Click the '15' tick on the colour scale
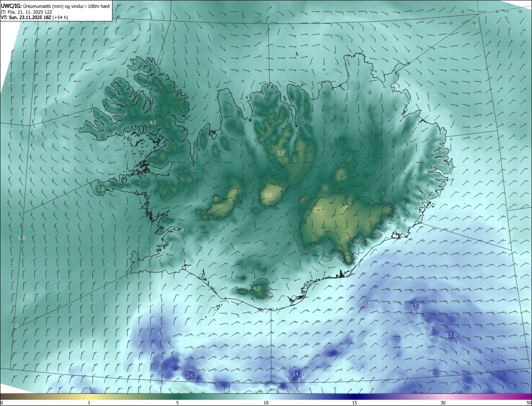This screenshot has height=406, width=532. (x=355, y=403)
